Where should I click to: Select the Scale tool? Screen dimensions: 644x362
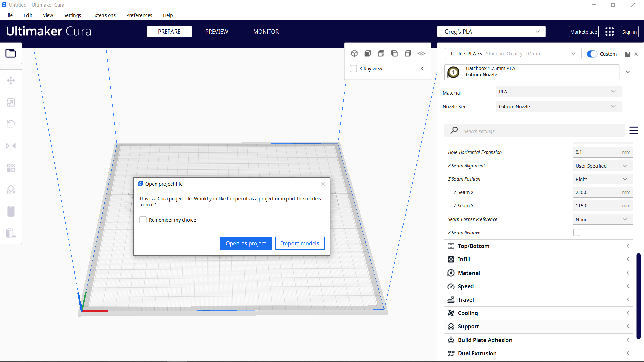(11, 103)
